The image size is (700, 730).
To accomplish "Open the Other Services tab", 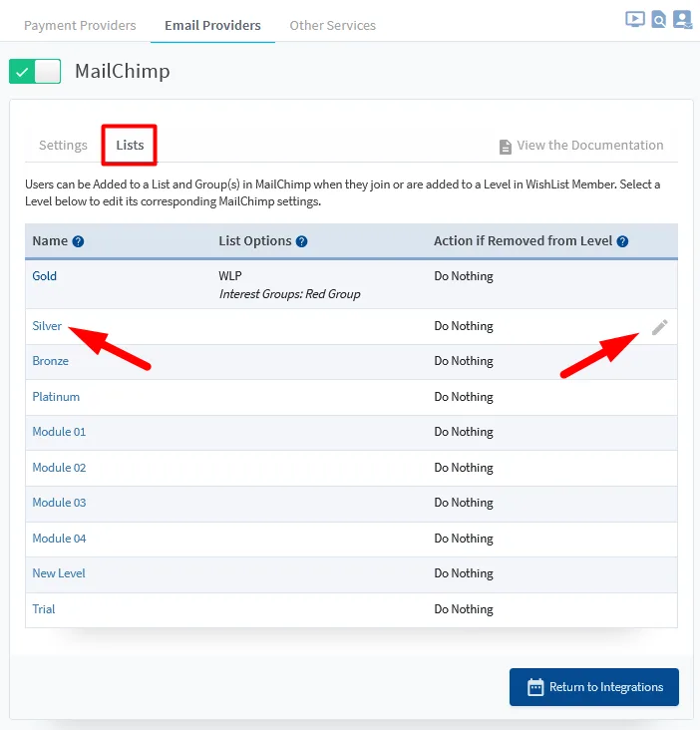I will click(x=333, y=25).
